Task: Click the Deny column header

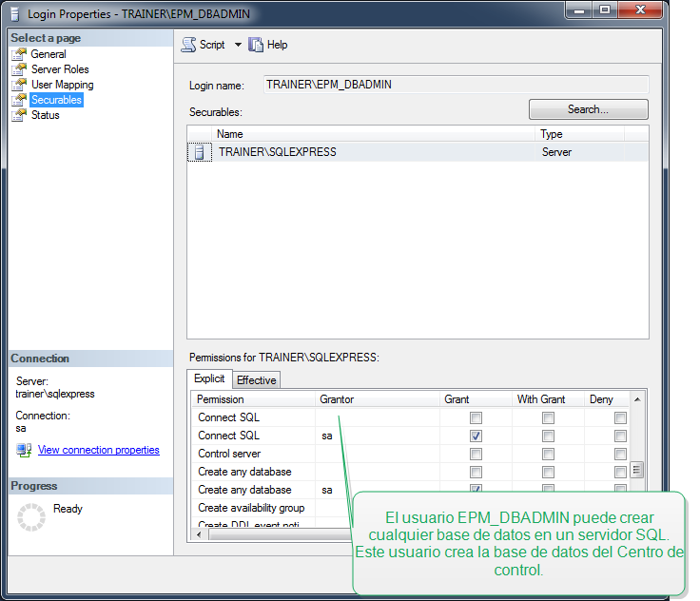Action: [607, 399]
